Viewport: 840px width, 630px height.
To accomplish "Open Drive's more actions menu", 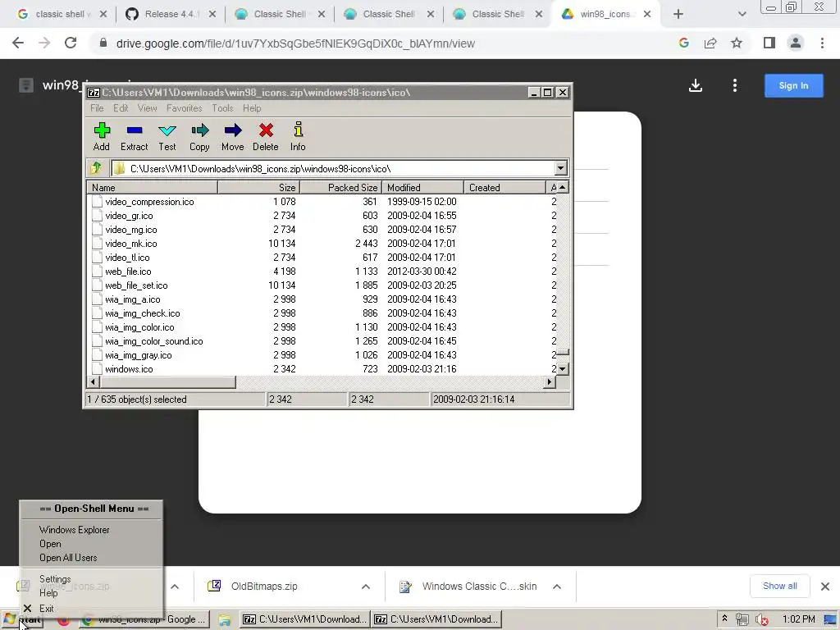I will tap(735, 85).
